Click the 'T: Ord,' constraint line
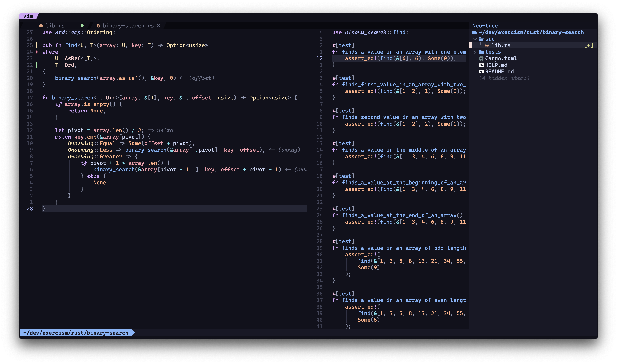This screenshot has width=617, height=364. coord(66,65)
